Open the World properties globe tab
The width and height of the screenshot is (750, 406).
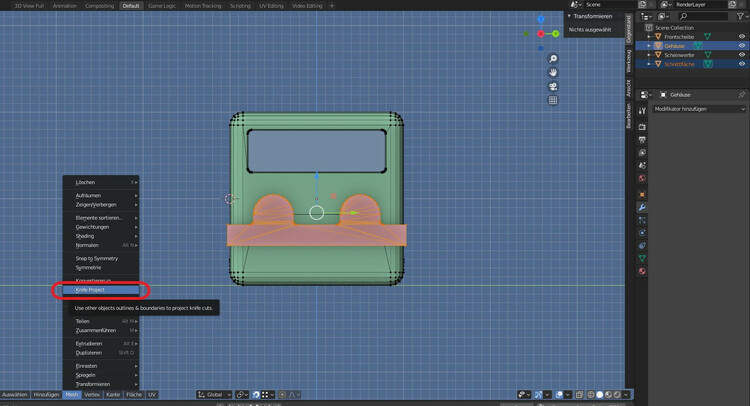[642, 178]
